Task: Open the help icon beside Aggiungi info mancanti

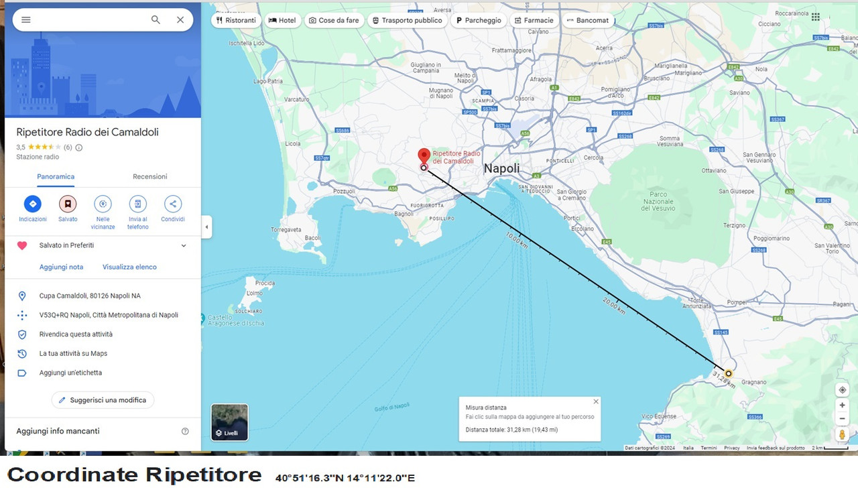Action: (185, 431)
